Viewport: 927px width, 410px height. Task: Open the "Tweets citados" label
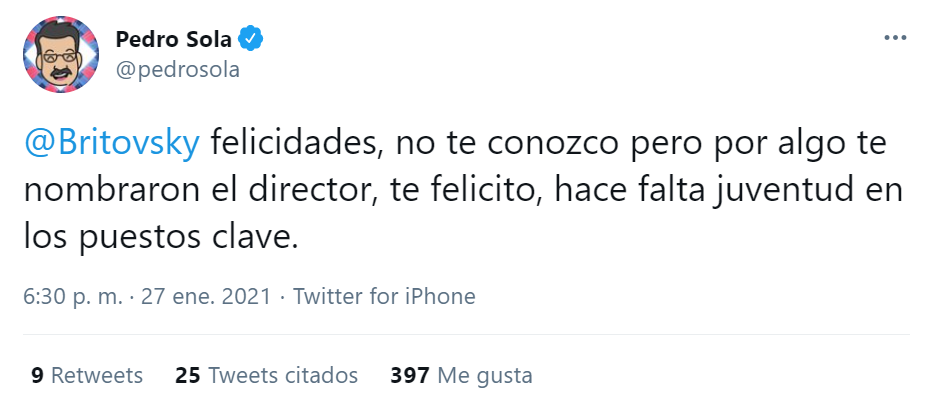point(283,376)
